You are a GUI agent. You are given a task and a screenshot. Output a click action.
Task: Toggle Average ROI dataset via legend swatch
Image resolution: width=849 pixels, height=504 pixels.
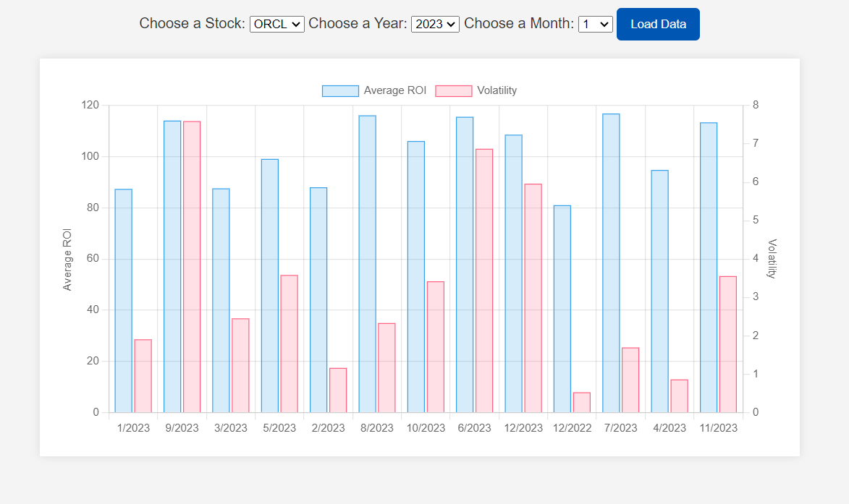(x=340, y=91)
